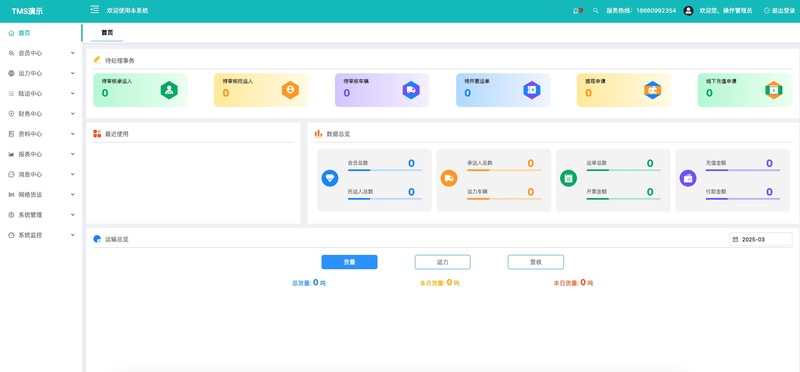Click purple wallet icon beside 充值金额
This screenshot has height=372, width=800.
688,178
